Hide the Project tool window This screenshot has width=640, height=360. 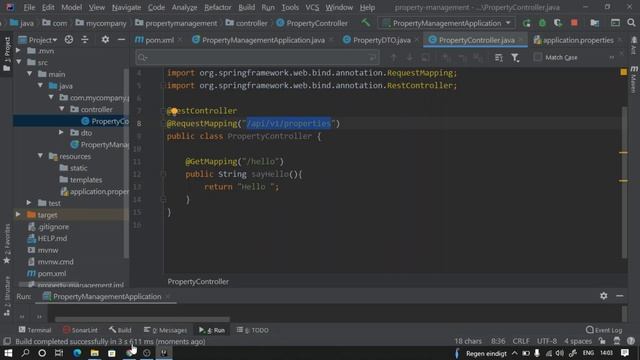[121, 40]
